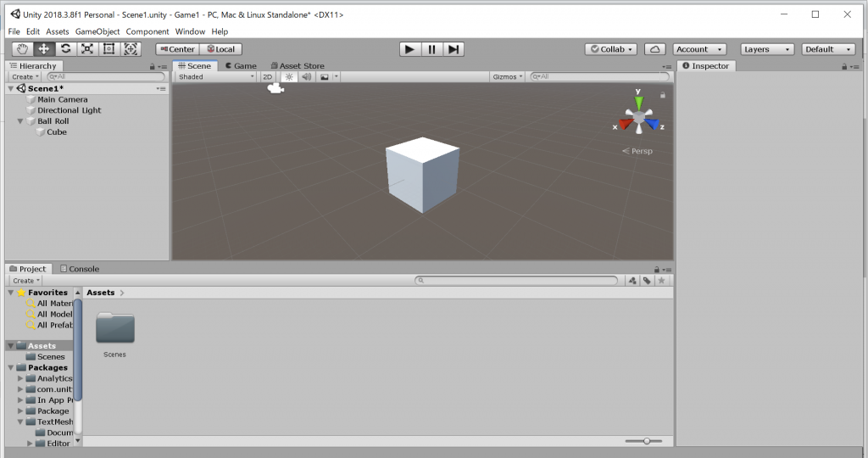This screenshot has height=458, width=868.
Task: Open the GameObject menu
Action: (97, 31)
